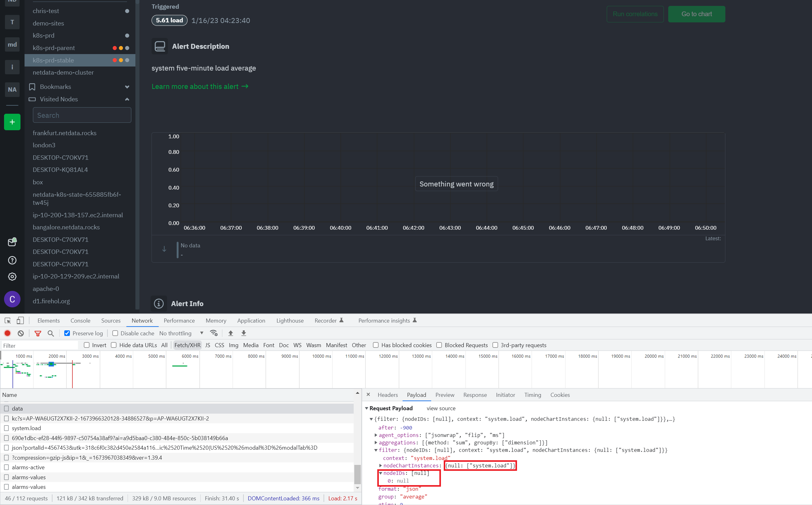Open the network filter funnel icon

pyautogui.click(x=38, y=333)
